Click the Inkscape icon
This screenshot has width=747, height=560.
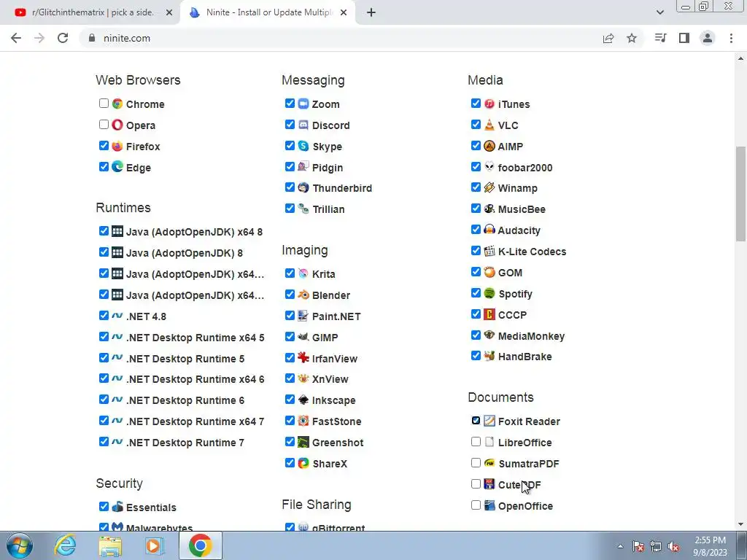click(303, 400)
